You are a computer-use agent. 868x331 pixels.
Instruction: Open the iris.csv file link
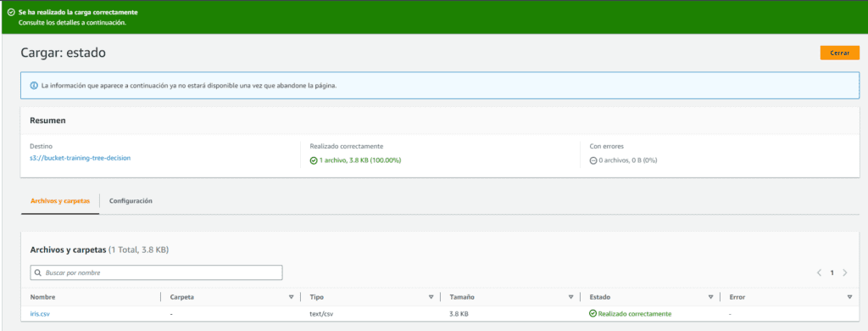tap(41, 314)
